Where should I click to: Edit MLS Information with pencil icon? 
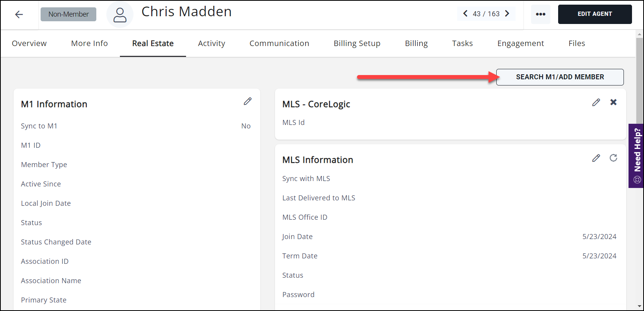click(x=596, y=158)
